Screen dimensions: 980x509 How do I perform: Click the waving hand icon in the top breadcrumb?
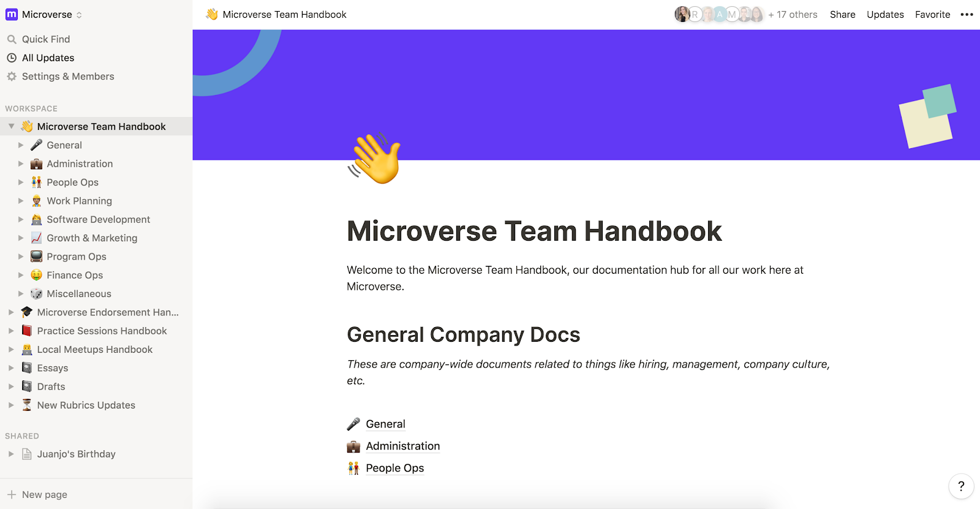click(x=212, y=14)
